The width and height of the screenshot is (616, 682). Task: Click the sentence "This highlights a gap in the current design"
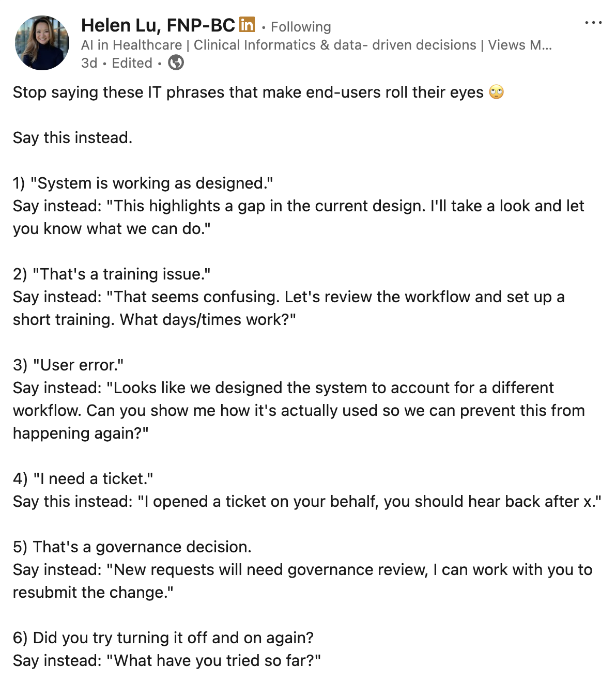pyautogui.click(x=266, y=206)
